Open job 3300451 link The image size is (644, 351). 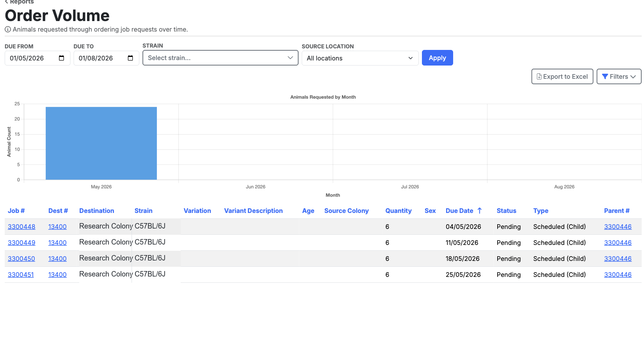[21, 275]
